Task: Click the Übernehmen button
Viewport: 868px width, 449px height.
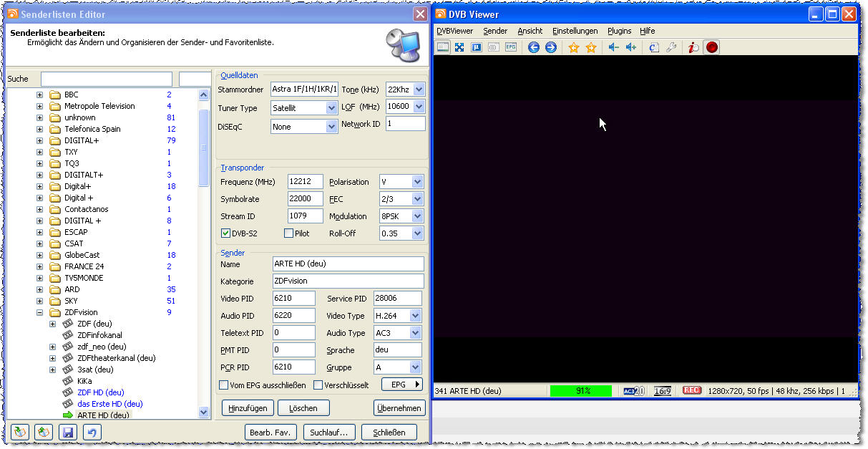Action: coord(399,408)
